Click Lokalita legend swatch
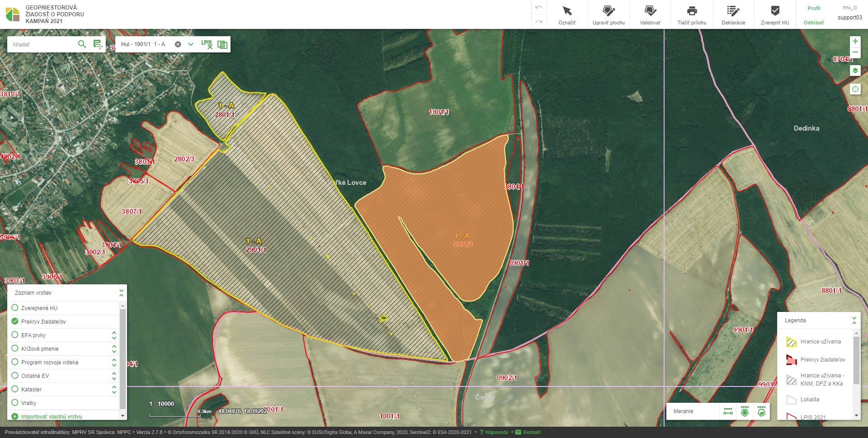The height and width of the screenshot is (438, 868). tap(791, 400)
